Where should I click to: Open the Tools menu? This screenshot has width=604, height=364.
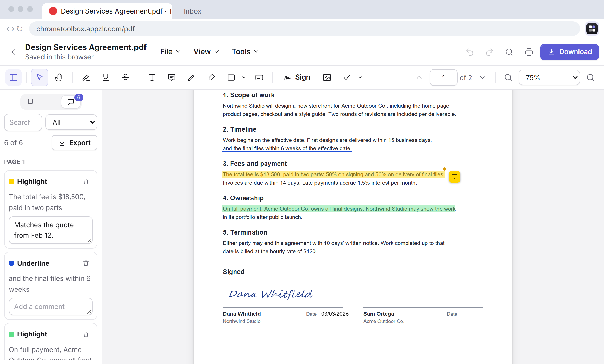click(245, 51)
